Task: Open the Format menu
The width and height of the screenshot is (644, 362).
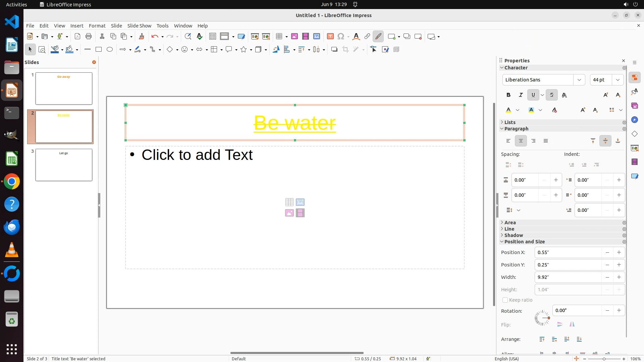Action: (97, 25)
